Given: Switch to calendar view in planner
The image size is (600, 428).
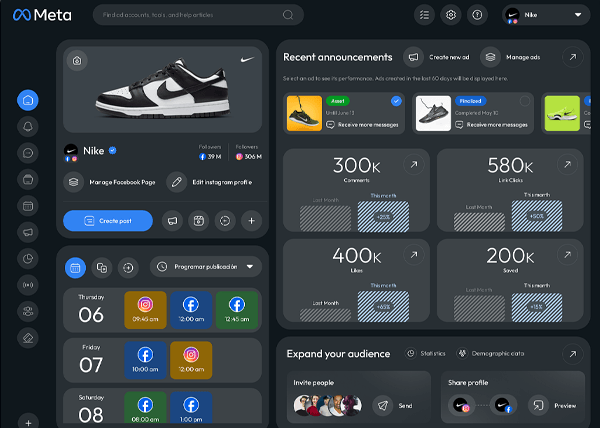Looking at the screenshot, I should pos(75,267).
